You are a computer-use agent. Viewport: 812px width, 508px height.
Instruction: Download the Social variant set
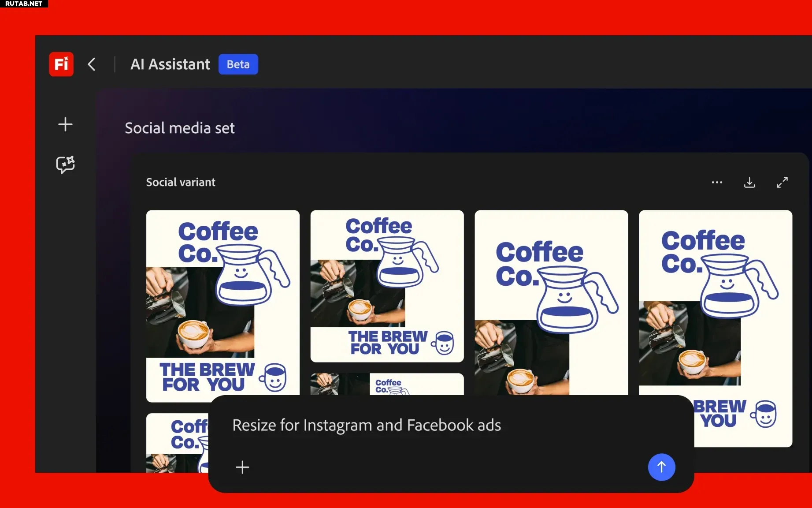pos(749,182)
